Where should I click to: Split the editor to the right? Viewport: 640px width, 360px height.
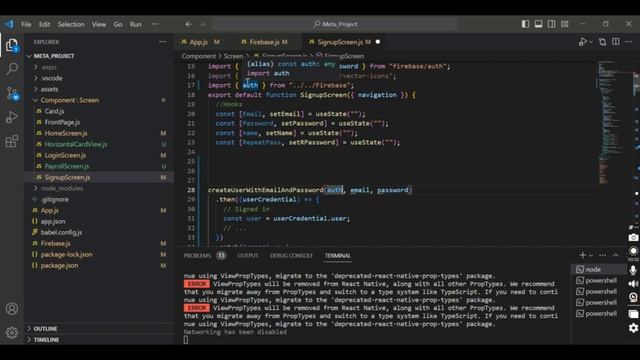click(616, 42)
